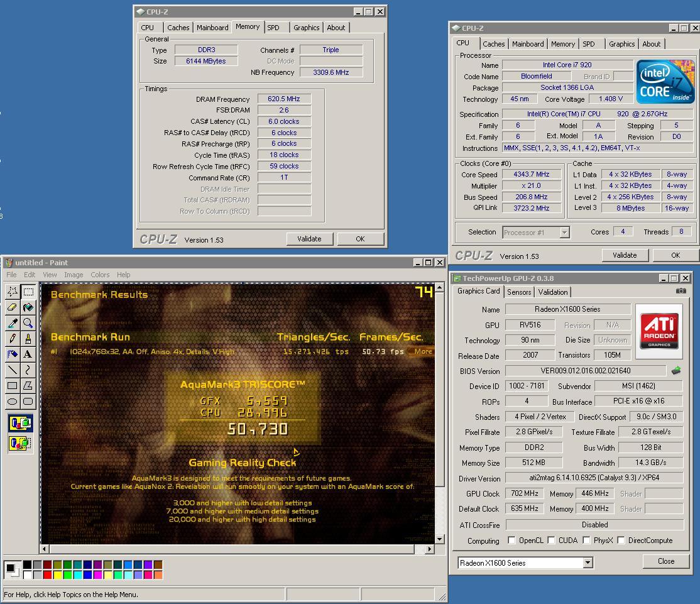Screen dimensions: 700x604
Task: Open the Processor #1 selection dropdown
Action: 565,233
